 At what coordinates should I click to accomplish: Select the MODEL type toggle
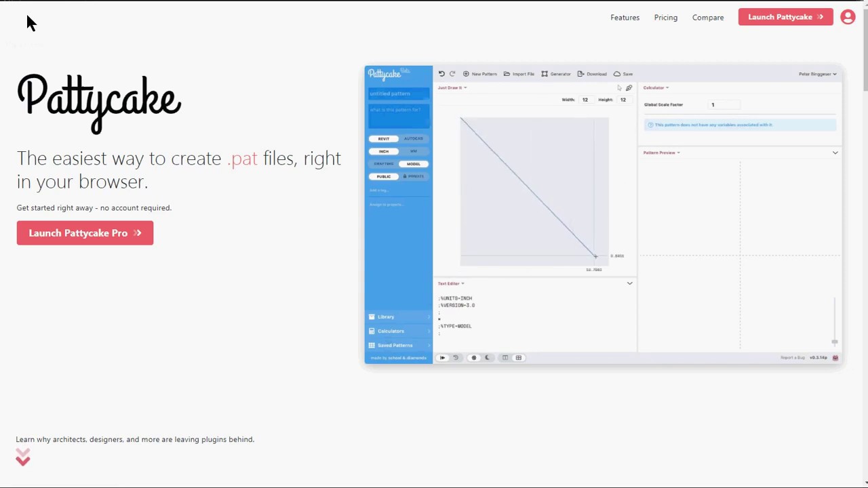click(x=414, y=163)
